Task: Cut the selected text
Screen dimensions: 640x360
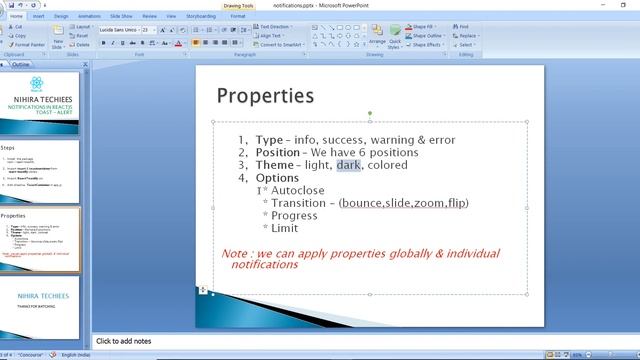Action: coord(16,27)
